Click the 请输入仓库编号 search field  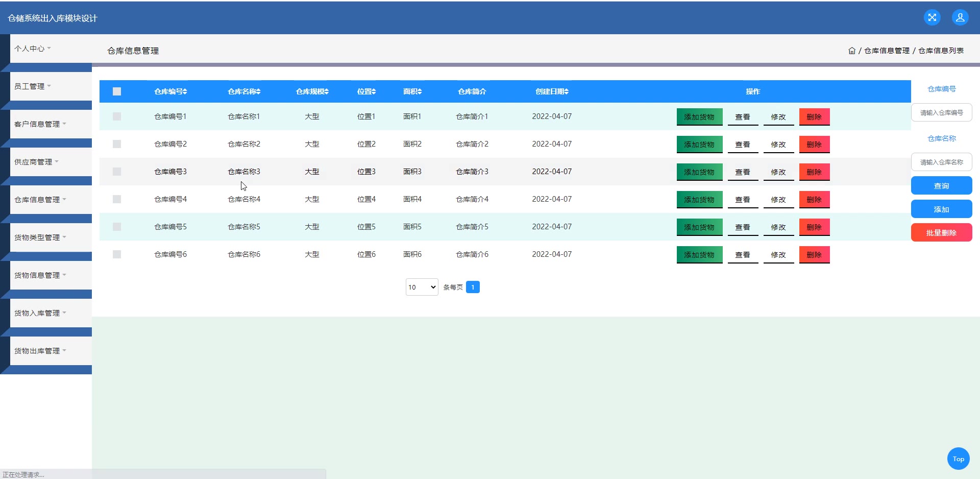pos(941,113)
